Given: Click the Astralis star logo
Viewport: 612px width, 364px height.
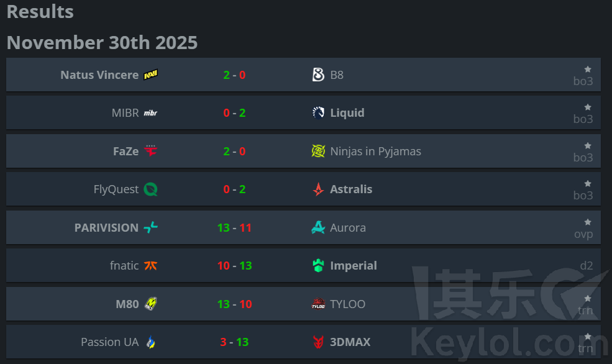Looking at the screenshot, I should pos(318,189).
